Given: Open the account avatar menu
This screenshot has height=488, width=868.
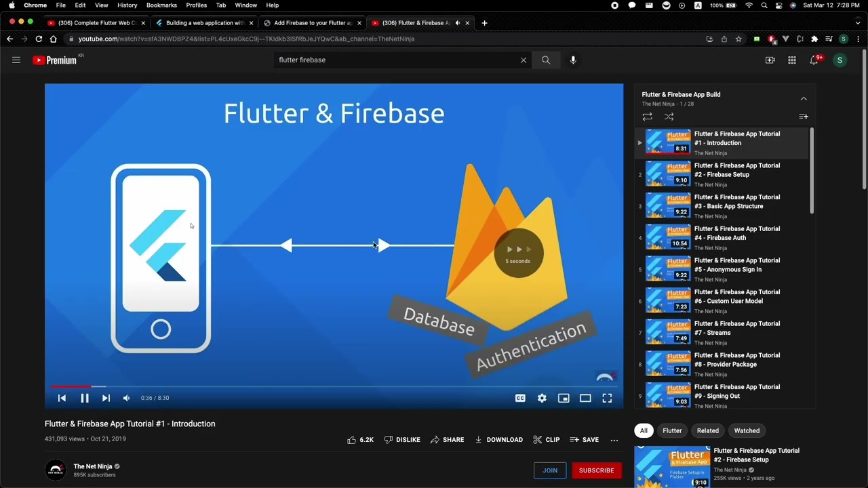Looking at the screenshot, I should [840, 60].
